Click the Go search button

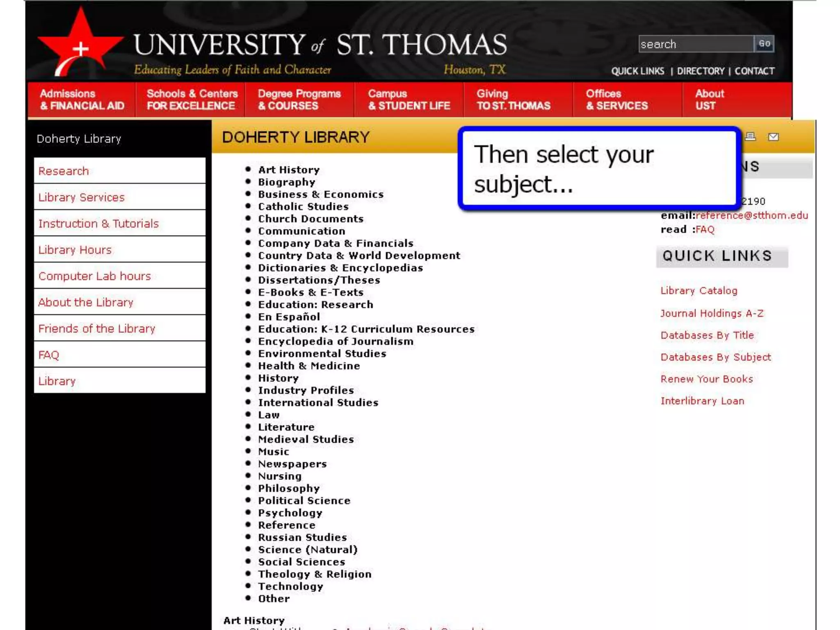[764, 44]
